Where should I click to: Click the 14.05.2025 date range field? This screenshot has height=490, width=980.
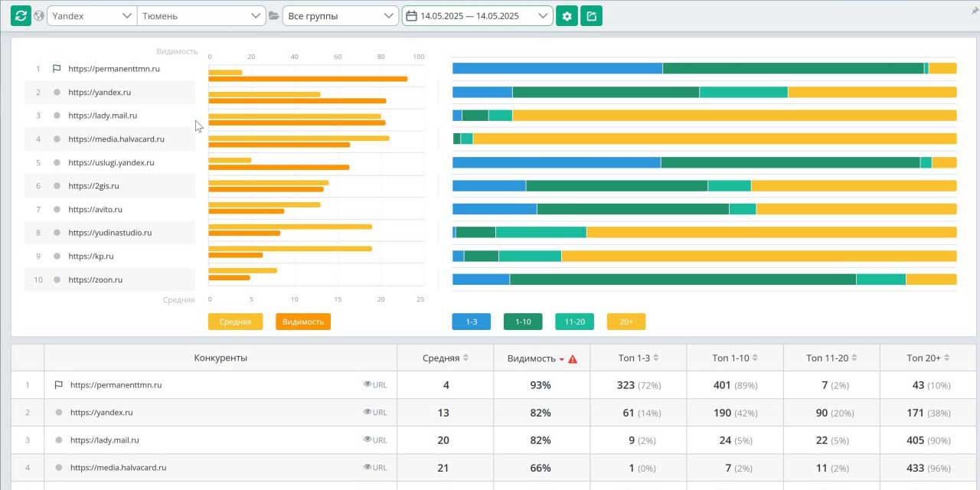coord(477,15)
